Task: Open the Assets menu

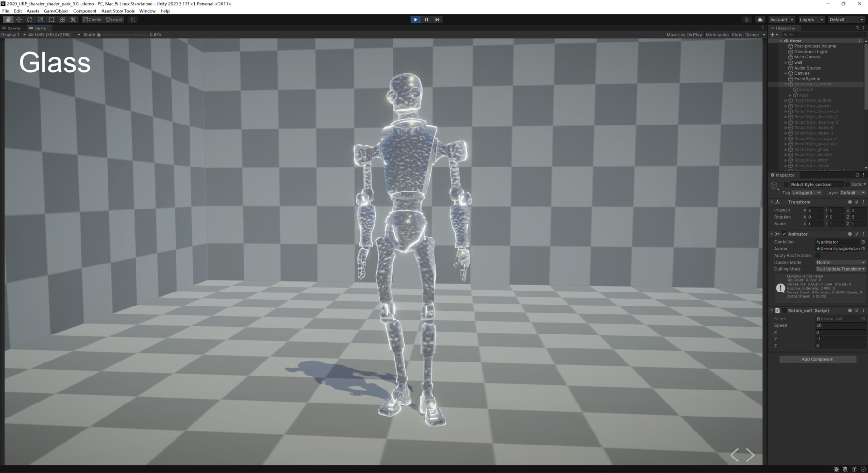Action: pyautogui.click(x=33, y=11)
